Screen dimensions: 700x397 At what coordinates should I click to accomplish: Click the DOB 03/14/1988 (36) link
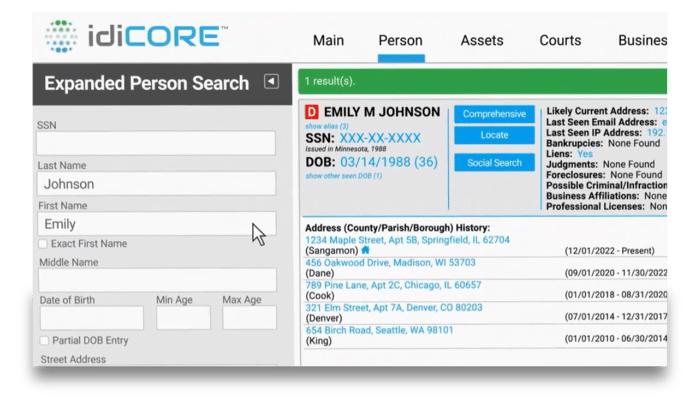point(389,162)
